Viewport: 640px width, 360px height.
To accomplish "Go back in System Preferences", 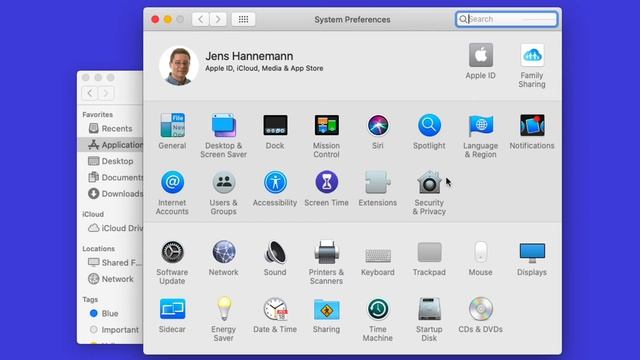I will 200,19.
